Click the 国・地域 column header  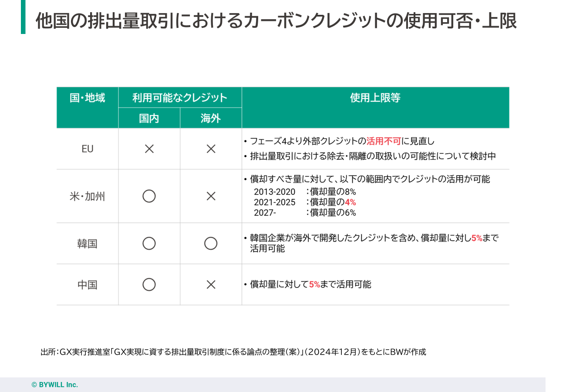click(x=88, y=98)
